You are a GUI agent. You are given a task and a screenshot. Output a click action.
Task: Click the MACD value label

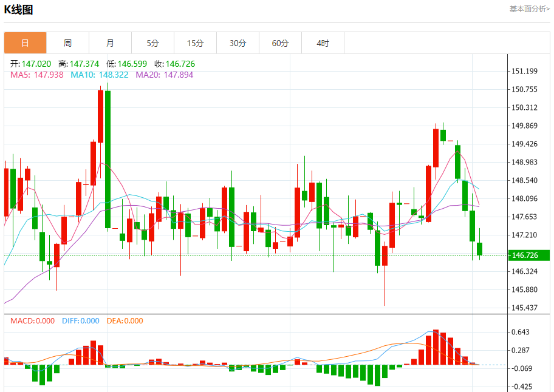coord(33,321)
